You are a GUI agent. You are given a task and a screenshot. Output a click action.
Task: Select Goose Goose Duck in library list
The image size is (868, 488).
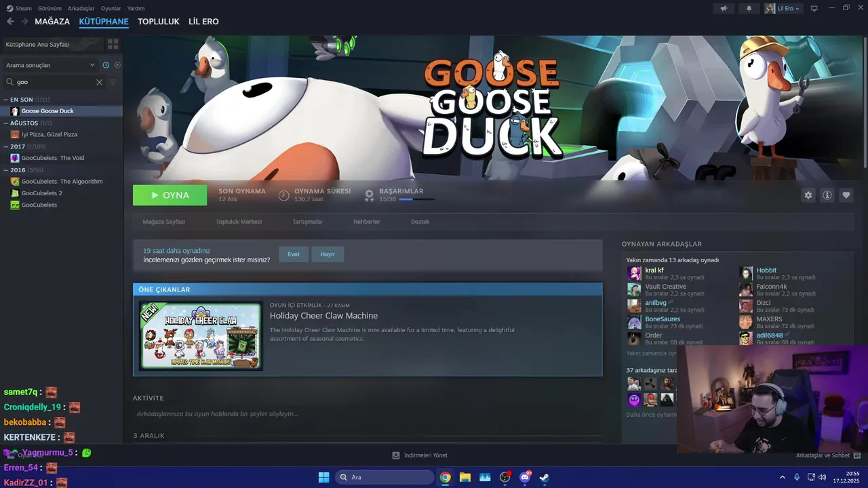62,111
